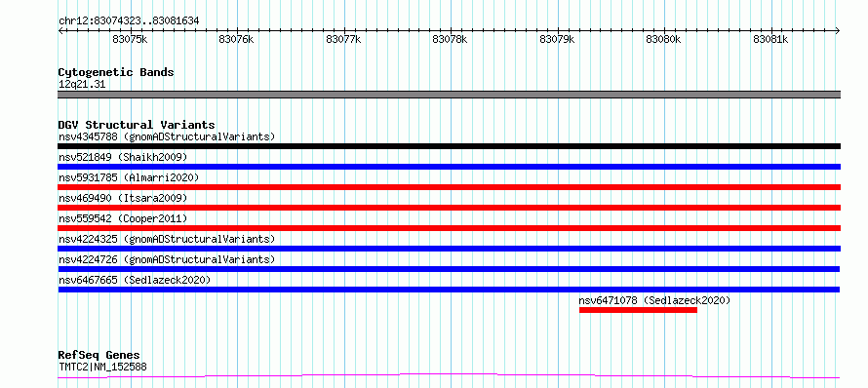The width and height of the screenshot is (868, 388).
Task: Select the blue nsv6467665 Sedlazeck2020 variant bar
Action: pos(449,290)
